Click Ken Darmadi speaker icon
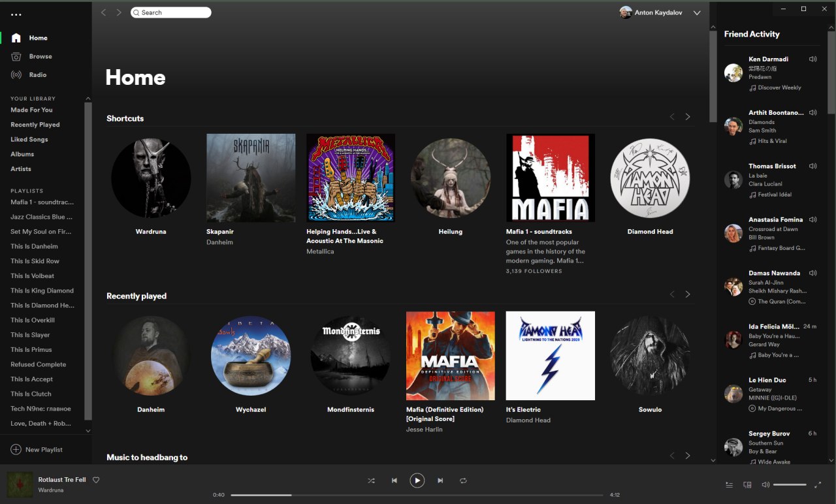The height and width of the screenshot is (504, 836). [812, 59]
